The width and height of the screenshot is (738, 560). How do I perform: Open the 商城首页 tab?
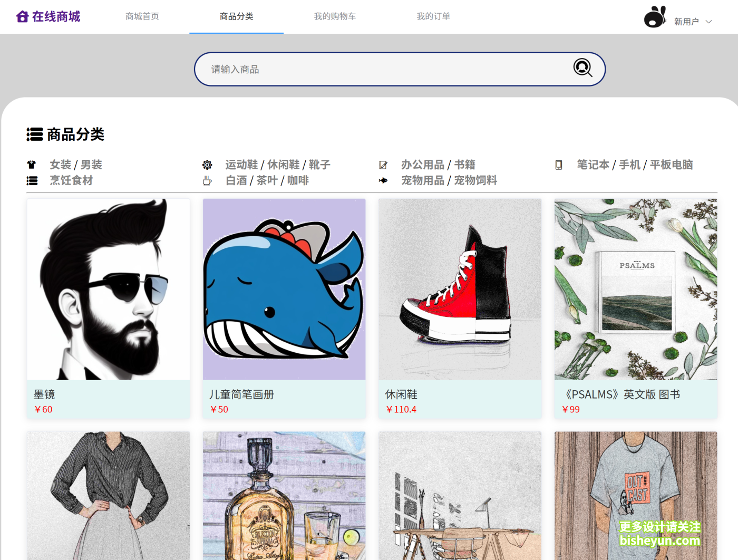142,16
